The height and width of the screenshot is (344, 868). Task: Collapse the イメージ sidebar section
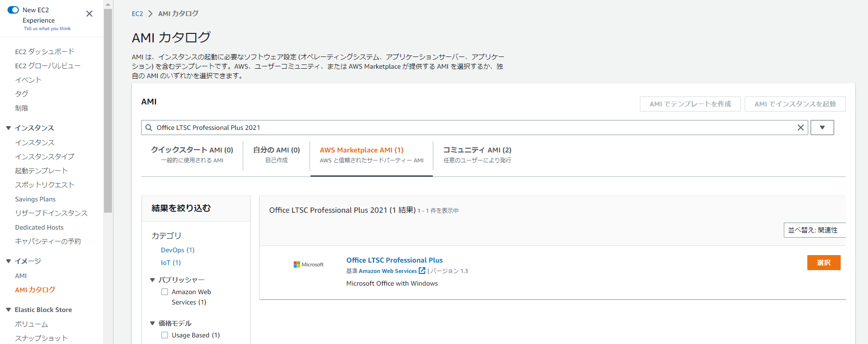click(8, 261)
